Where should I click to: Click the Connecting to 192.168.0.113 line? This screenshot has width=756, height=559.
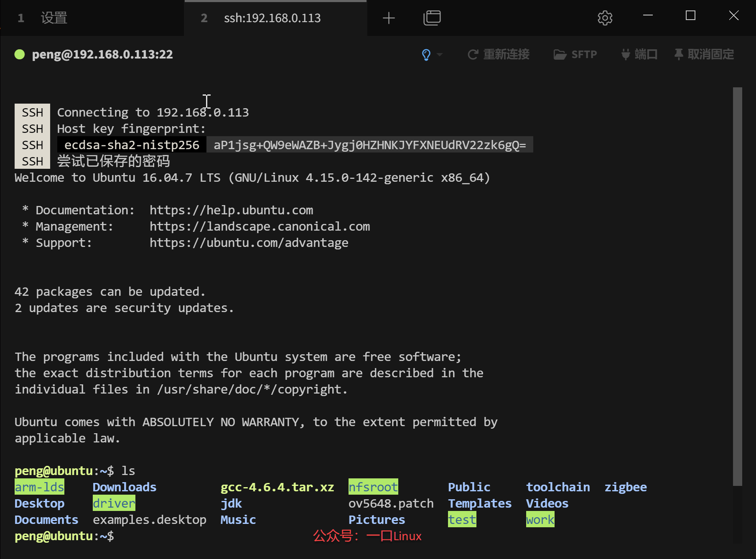153,112
